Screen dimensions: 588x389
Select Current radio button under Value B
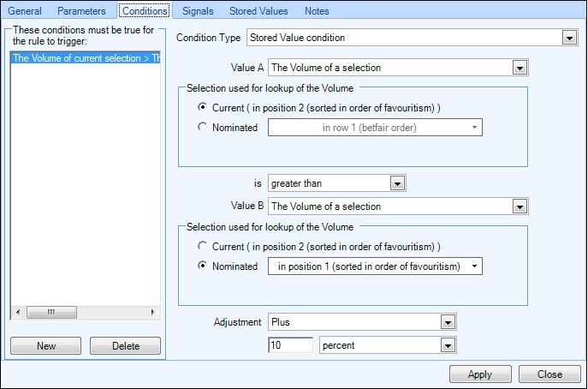[x=202, y=246]
